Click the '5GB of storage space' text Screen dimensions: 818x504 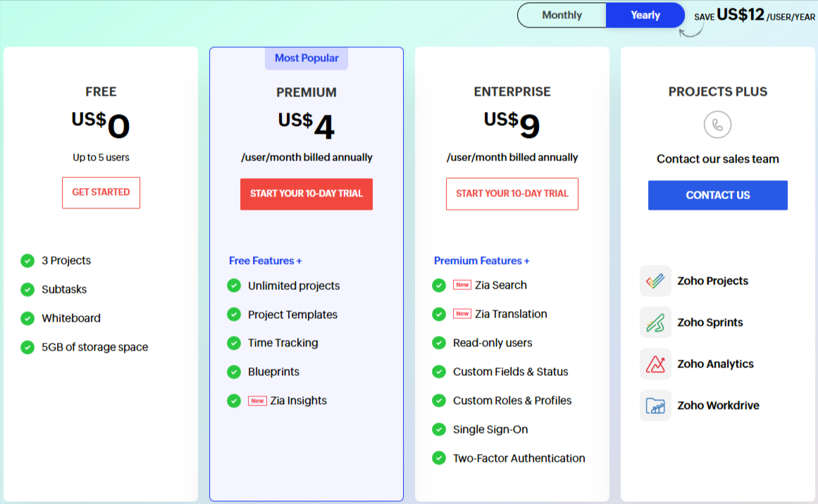(x=95, y=347)
